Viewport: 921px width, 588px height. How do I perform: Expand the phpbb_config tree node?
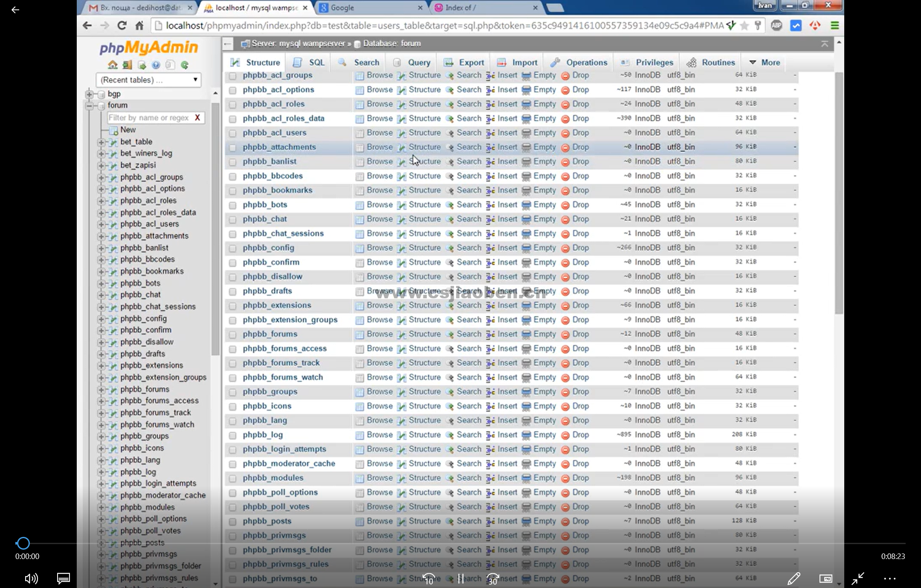click(101, 319)
